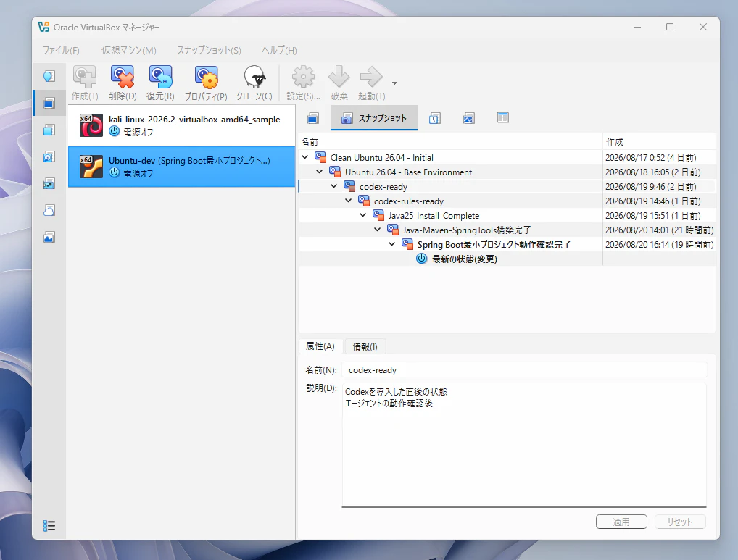Open the Start button dropdown arrow

[395, 83]
